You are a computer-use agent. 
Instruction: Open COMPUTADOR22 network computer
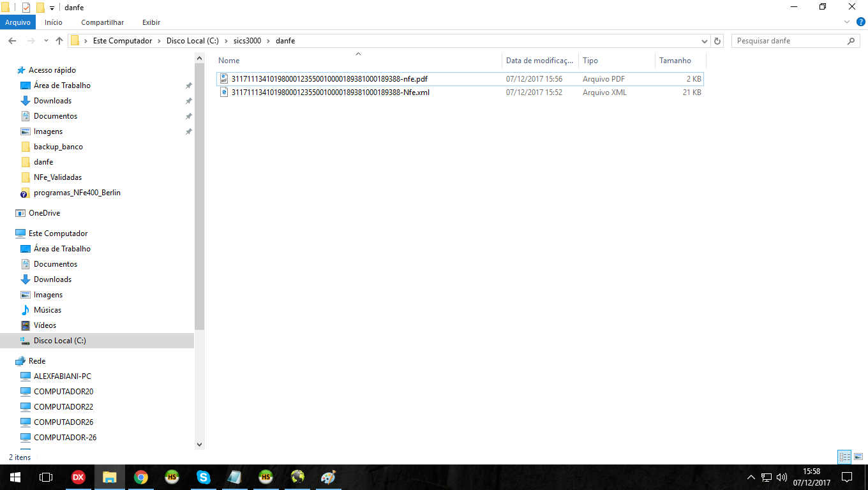tap(63, 407)
